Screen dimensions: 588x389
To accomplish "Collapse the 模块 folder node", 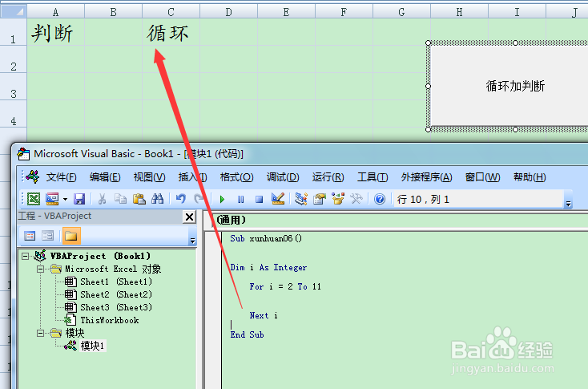I will (x=40, y=333).
